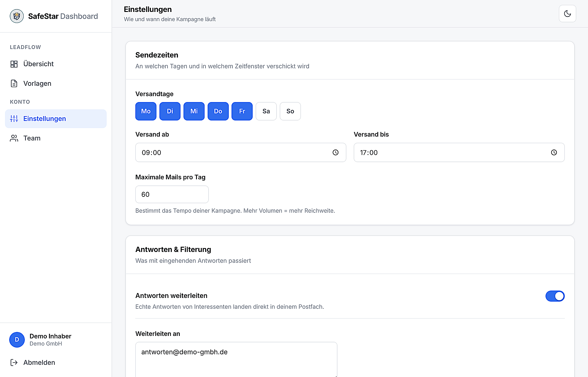Deselect Mi as a sending day
588x377 pixels.
pyautogui.click(x=194, y=111)
